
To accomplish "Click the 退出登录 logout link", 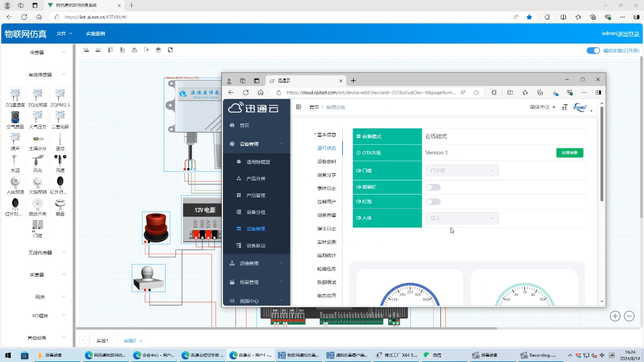I will click(x=628, y=34).
